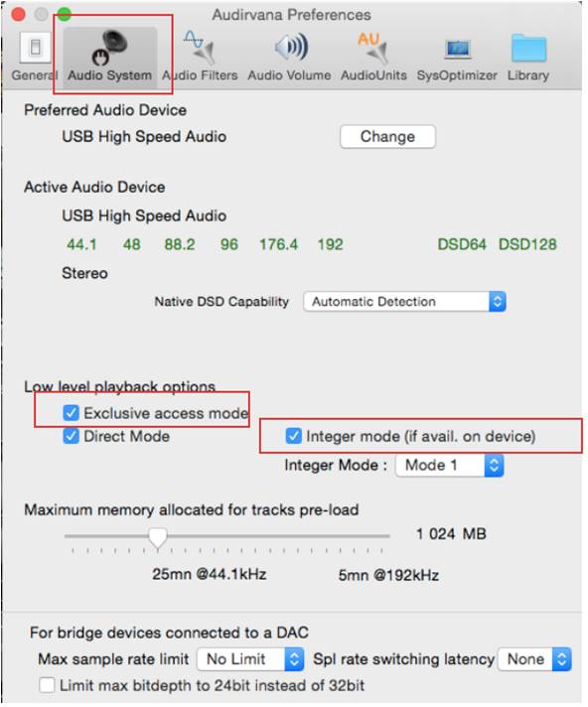This screenshot has height=707, width=588.
Task: Expand the Integer Mode 'Mode 1' dropdown
Action: tap(449, 465)
